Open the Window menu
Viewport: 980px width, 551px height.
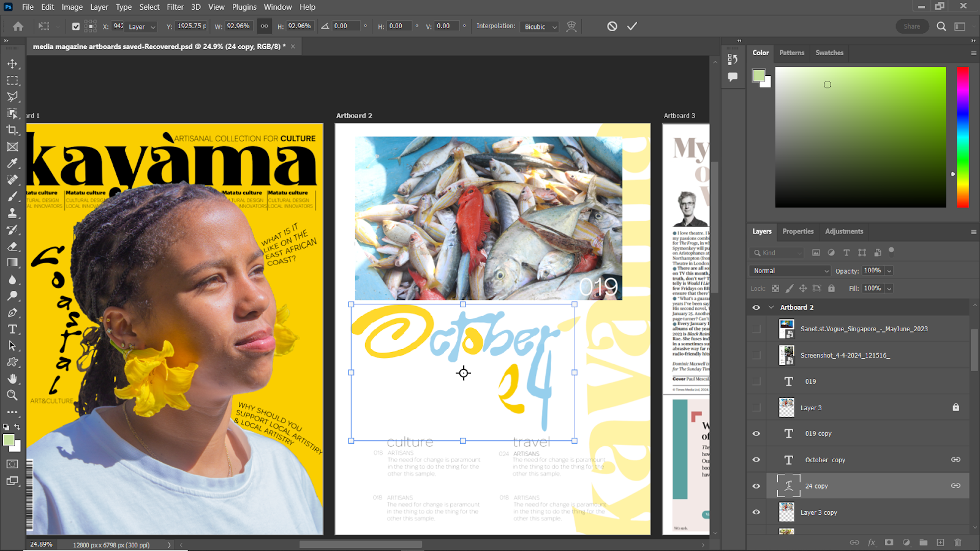click(278, 7)
